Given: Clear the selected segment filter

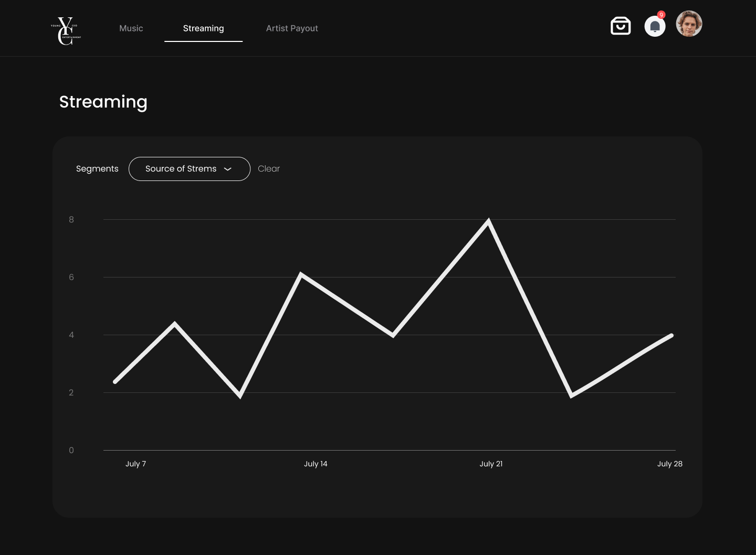Looking at the screenshot, I should (x=269, y=169).
